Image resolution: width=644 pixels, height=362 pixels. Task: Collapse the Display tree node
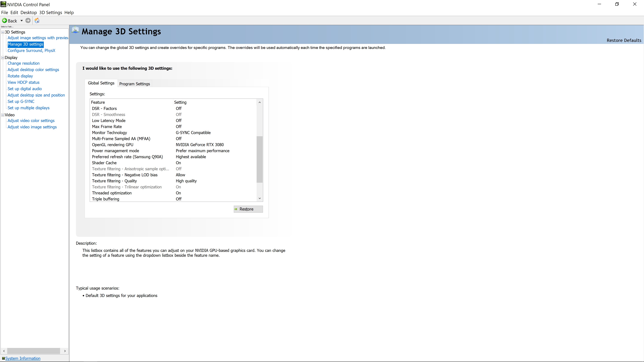[x=3, y=57]
